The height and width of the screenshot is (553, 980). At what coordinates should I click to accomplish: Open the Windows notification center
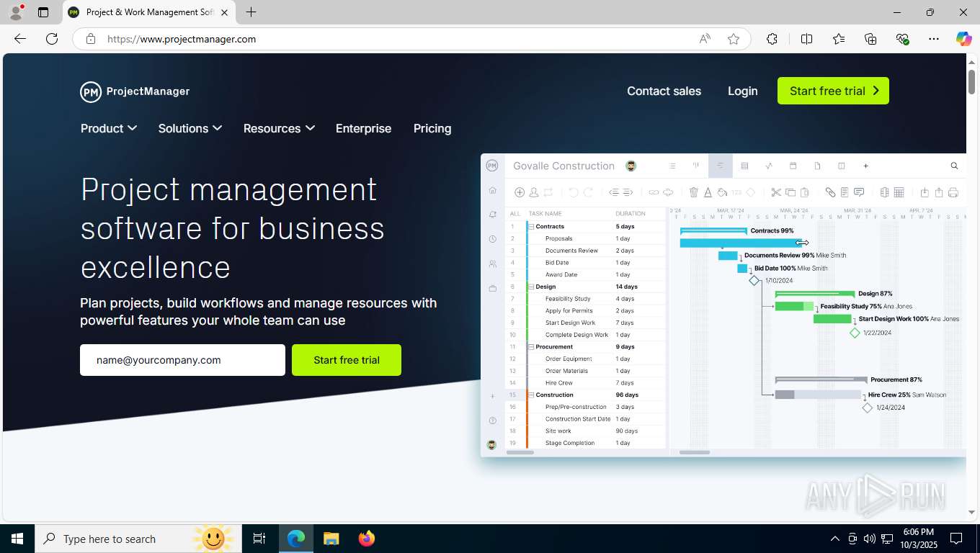click(956, 539)
